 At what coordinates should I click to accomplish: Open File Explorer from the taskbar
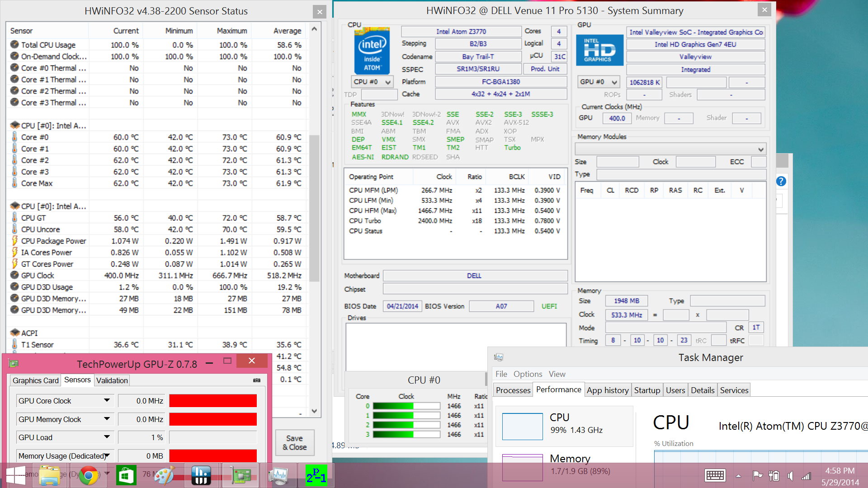49,475
